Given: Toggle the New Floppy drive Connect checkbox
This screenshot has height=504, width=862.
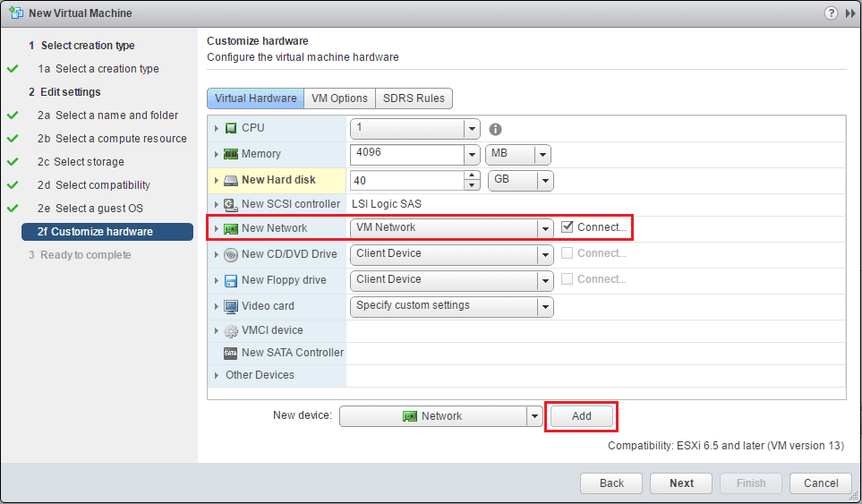Looking at the screenshot, I should click(x=567, y=278).
